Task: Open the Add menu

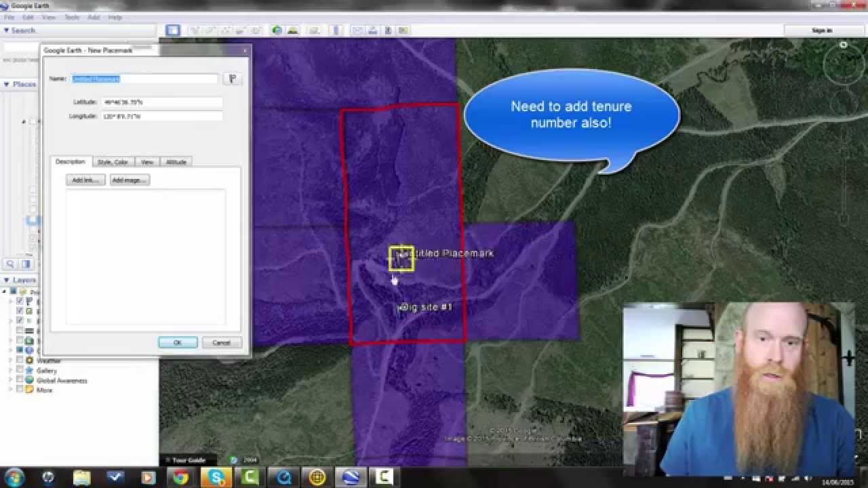Action: (x=94, y=17)
